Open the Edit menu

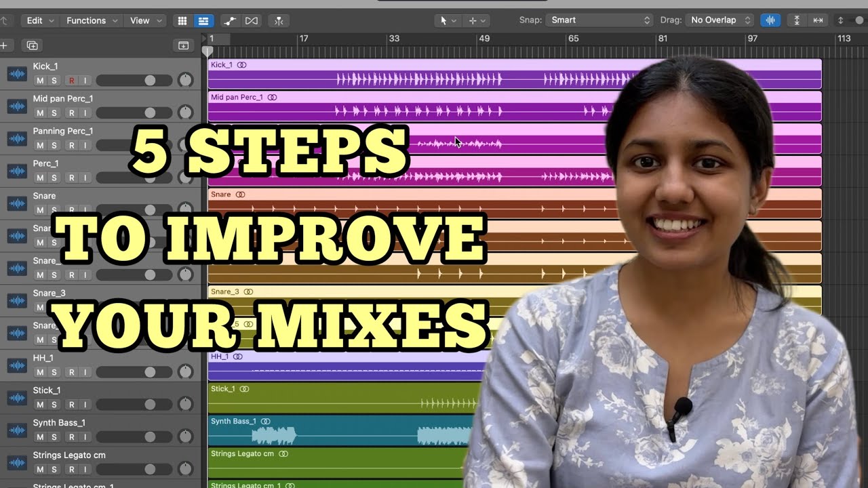(39, 20)
